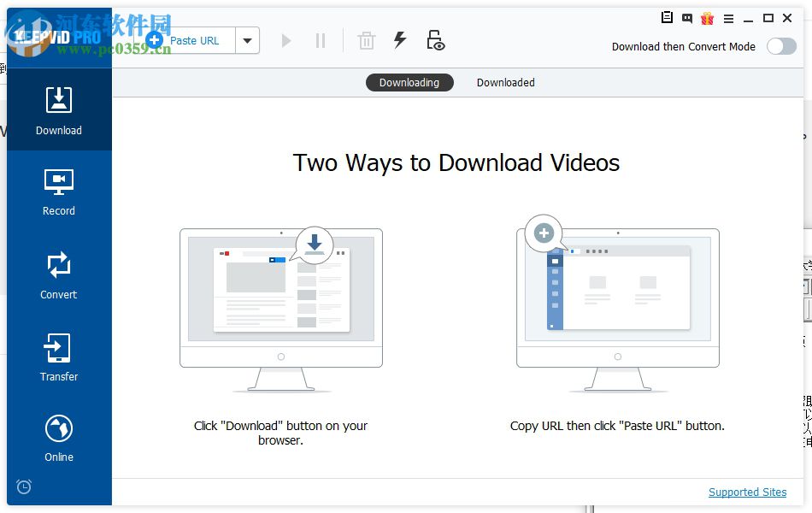Open private mode via lock-eye icon
Image resolution: width=812 pixels, height=513 pixels.
435,39
